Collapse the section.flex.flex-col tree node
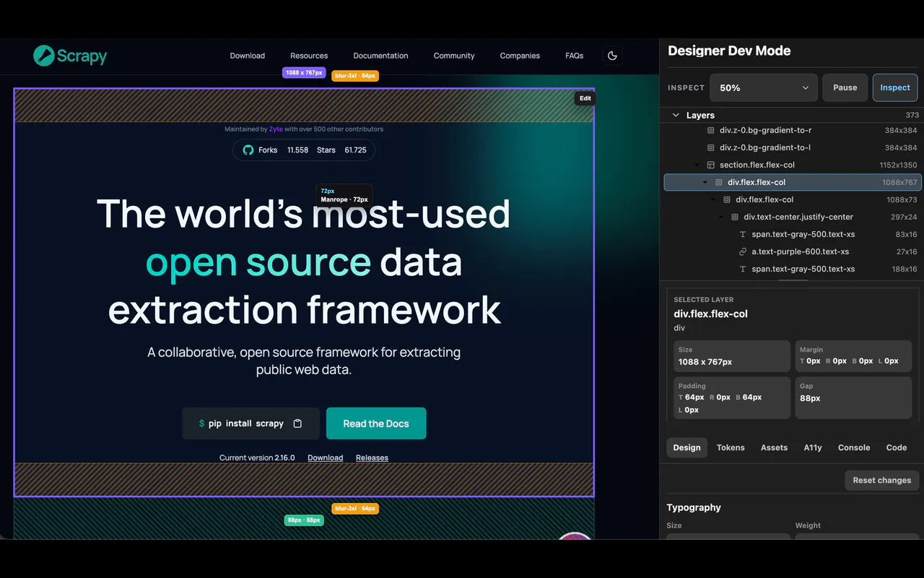The height and width of the screenshot is (578, 924). tap(697, 165)
